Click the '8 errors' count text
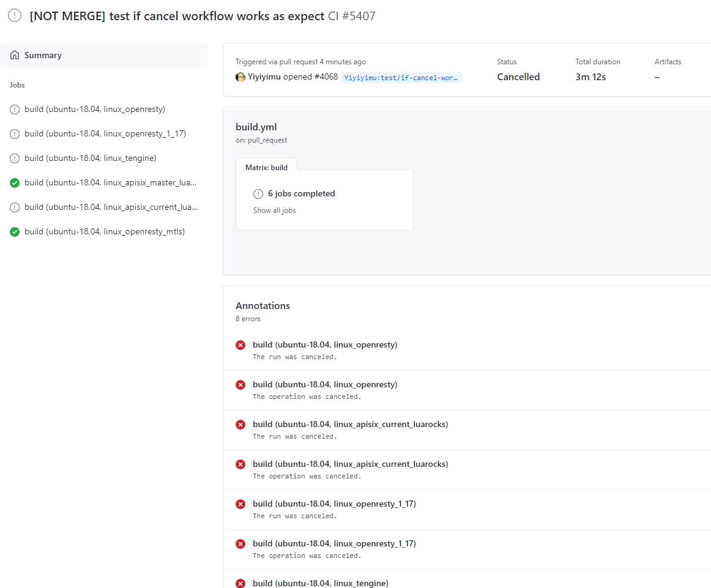Image resolution: width=711 pixels, height=588 pixels. pyautogui.click(x=248, y=319)
